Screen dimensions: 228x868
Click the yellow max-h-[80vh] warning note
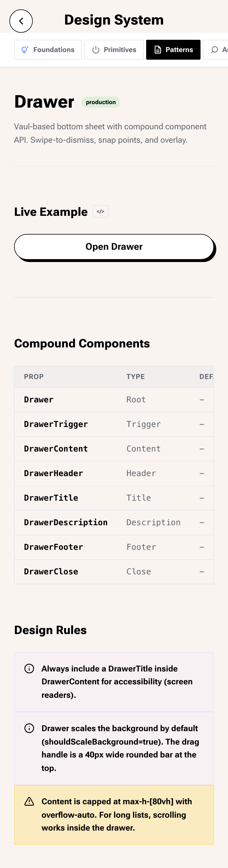[x=114, y=815]
